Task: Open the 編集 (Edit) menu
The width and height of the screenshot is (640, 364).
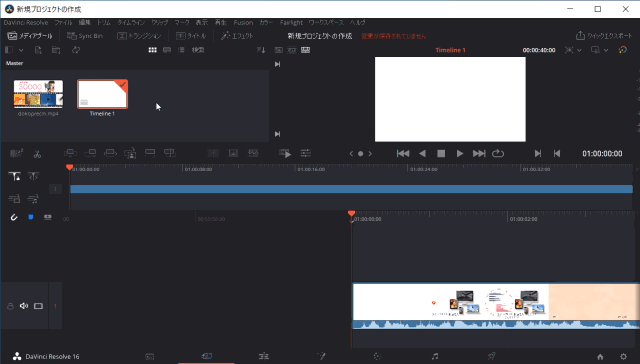Action: point(84,22)
